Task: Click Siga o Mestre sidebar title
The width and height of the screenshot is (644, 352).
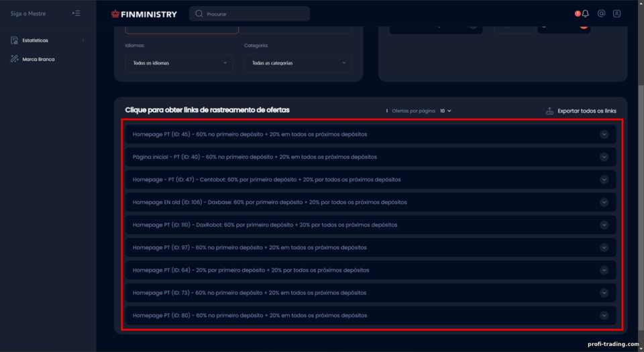Action: coord(28,13)
